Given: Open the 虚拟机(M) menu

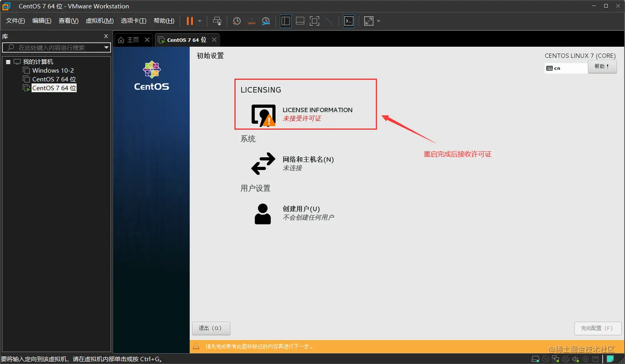Looking at the screenshot, I should pos(100,21).
